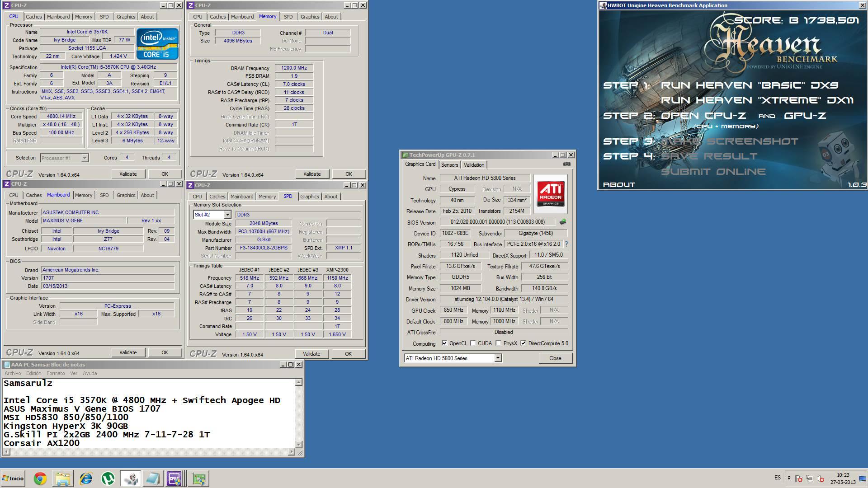Click the ATI Radeon logo in GPU-Z
Screen dimensions: 868x488
pos(550,194)
